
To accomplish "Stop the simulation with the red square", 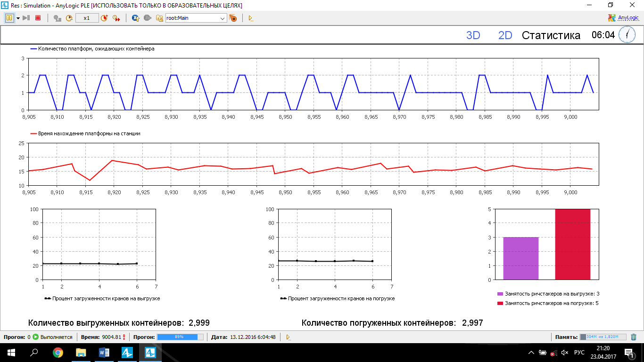I will [x=38, y=18].
